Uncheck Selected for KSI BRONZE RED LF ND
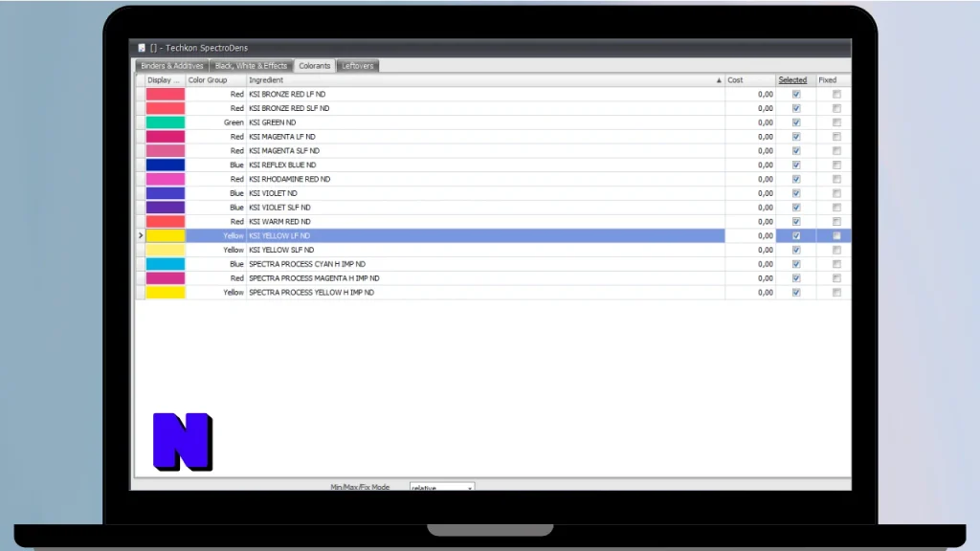The height and width of the screenshot is (551, 980). [x=796, y=95]
